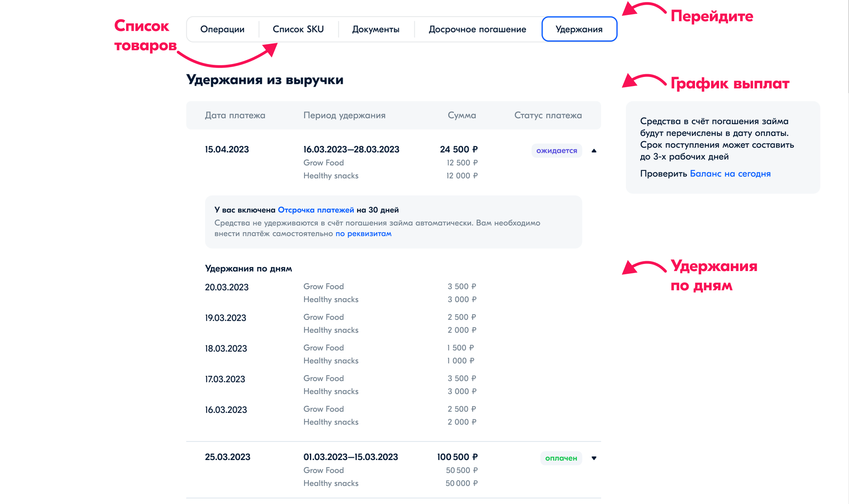Click the Сумма column header
This screenshot has height=504, width=849.
[x=462, y=115]
